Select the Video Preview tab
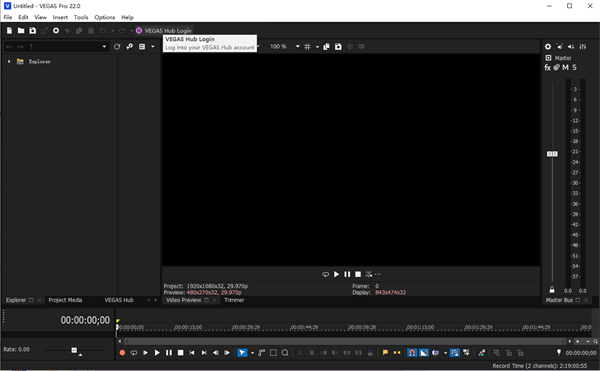Image resolution: width=600 pixels, height=371 pixels. tap(183, 300)
